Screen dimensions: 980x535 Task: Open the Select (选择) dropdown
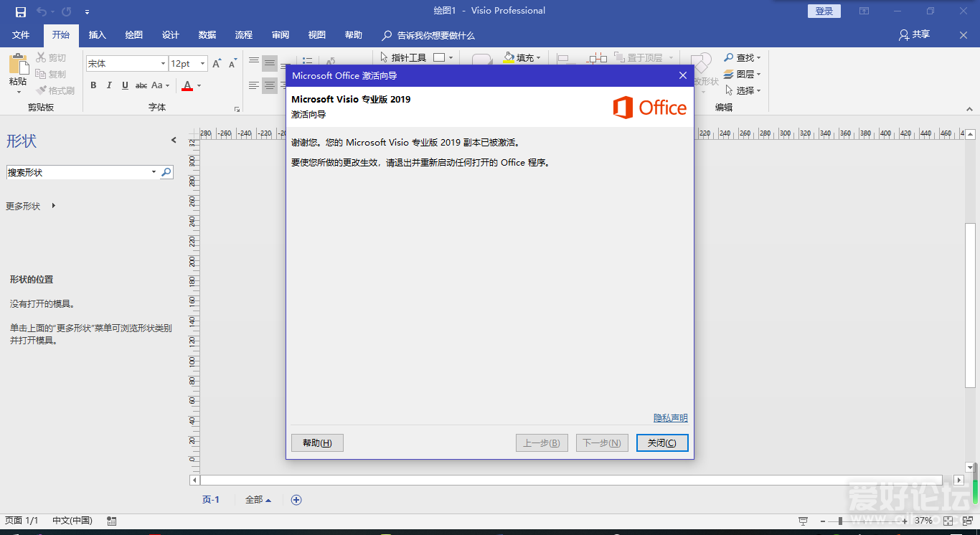click(x=743, y=90)
